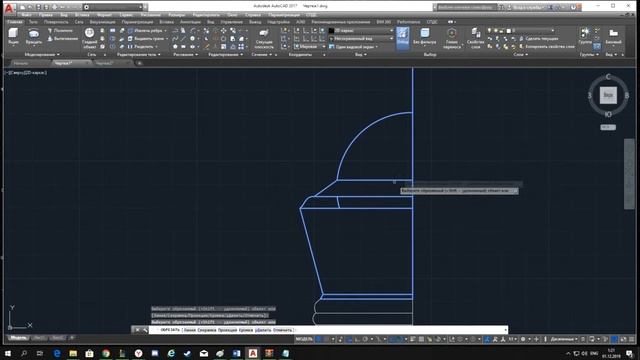Select the four-arrow Move tool in Редактирование
The image size is (640, 360).
click(x=224, y=31)
